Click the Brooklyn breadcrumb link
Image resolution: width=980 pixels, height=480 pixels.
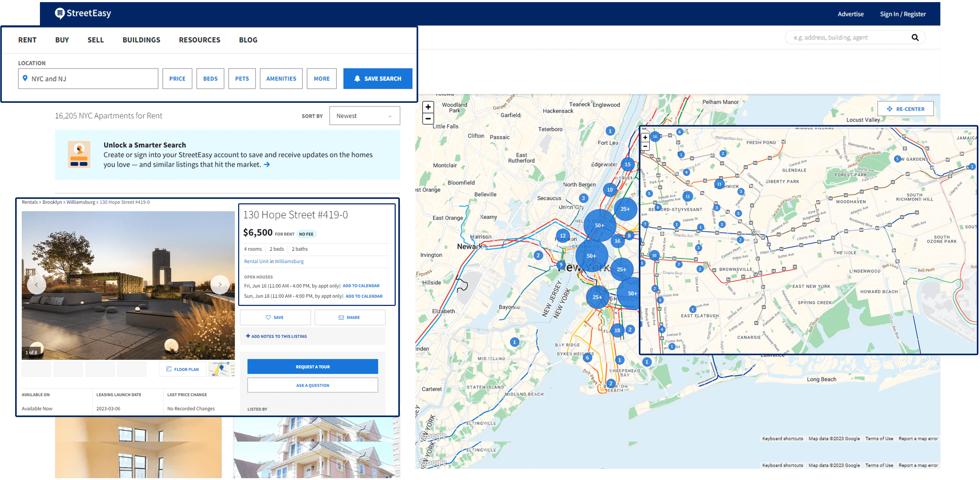point(52,202)
